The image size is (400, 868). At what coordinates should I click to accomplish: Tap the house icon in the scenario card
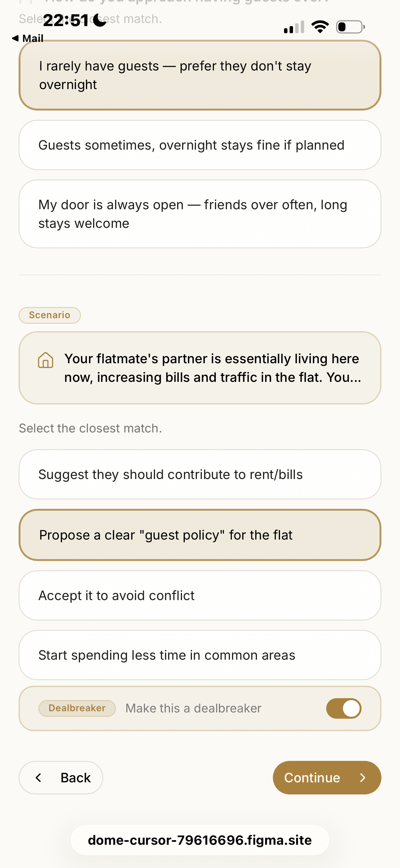coord(46,360)
